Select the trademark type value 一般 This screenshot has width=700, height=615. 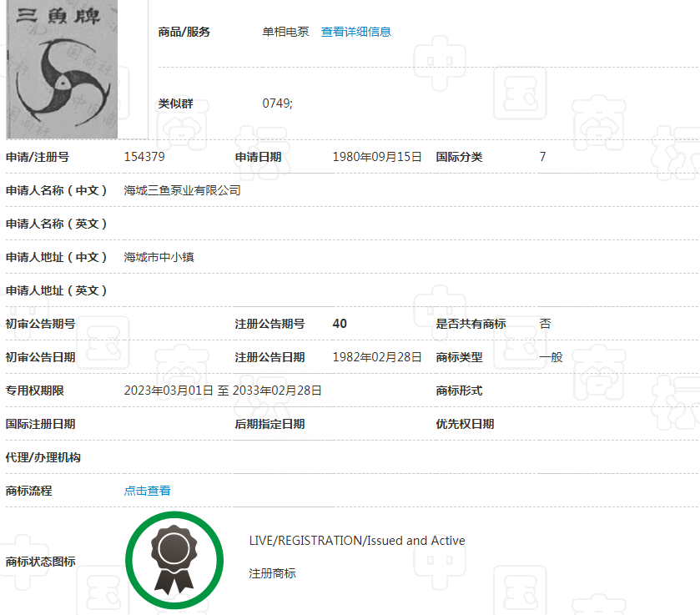(551, 357)
